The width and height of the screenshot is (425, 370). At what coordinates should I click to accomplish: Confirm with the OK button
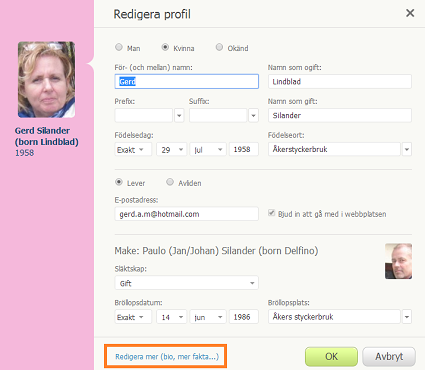331,357
